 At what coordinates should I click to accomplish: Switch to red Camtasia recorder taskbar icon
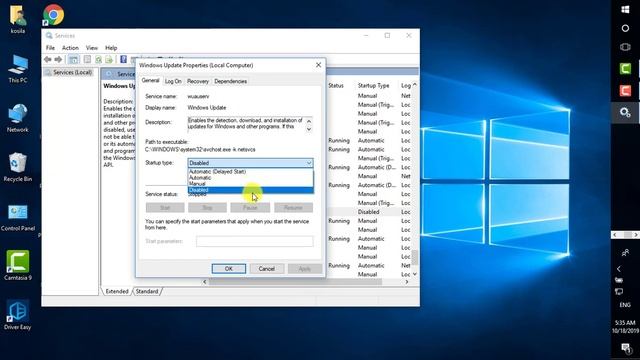pyautogui.click(x=625, y=90)
